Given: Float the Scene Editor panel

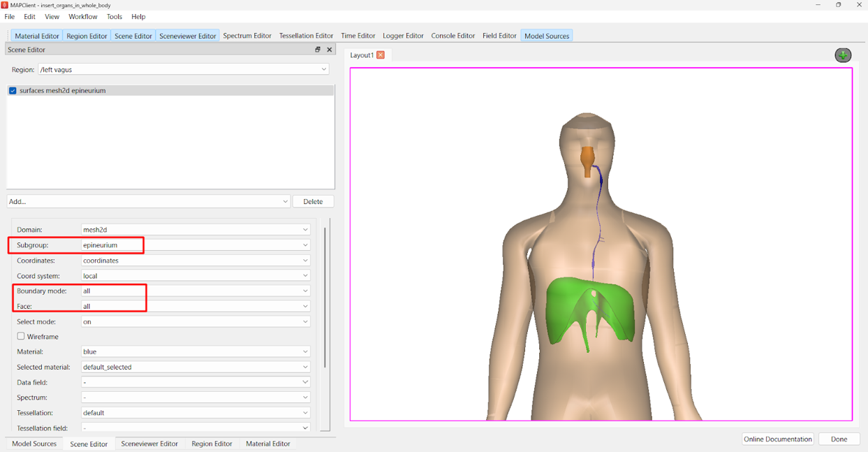Looking at the screenshot, I should (x=318, y=50).
